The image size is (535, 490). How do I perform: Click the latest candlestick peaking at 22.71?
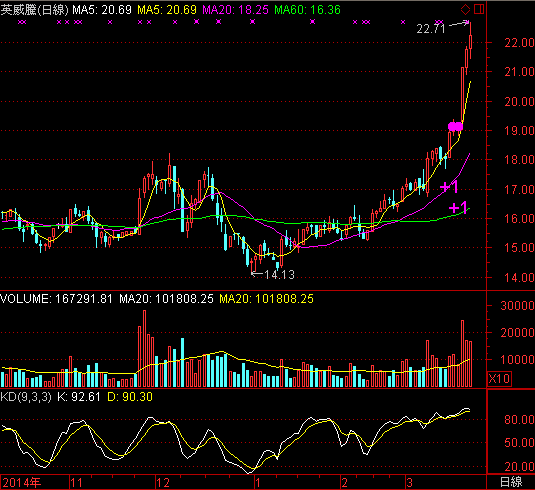click(x=471, y=40)
